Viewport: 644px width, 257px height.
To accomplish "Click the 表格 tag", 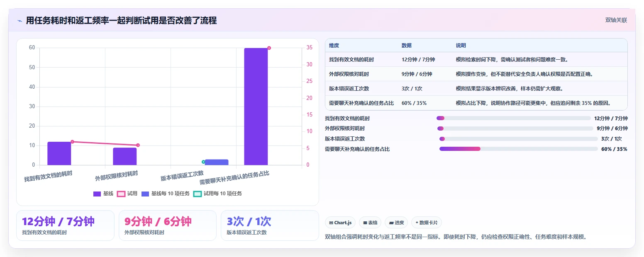I will [x=370, y=223].
